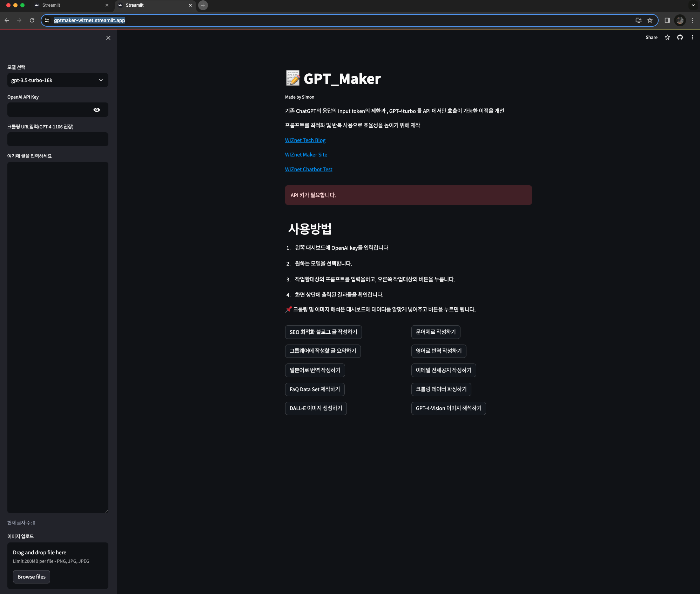Close the sidebar with the X icon

pyautogui.click(x=108, y=38)
